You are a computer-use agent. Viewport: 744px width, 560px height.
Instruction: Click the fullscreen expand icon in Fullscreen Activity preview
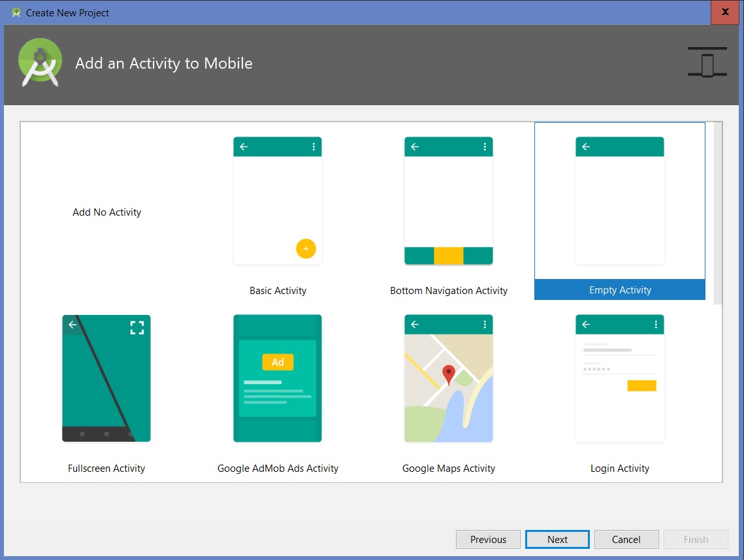137,327
